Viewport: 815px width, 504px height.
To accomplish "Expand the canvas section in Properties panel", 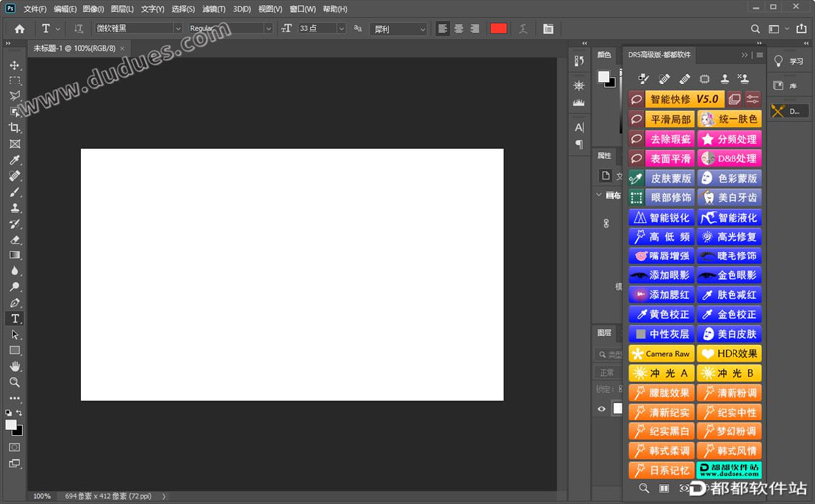I will [599, 195].
